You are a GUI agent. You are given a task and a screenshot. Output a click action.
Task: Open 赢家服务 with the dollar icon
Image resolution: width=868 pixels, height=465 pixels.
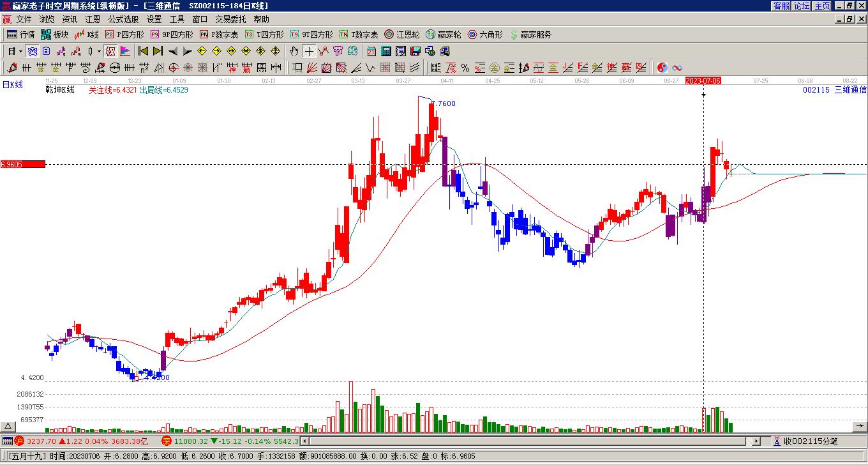pyautogui.click(x=530, y=34)
